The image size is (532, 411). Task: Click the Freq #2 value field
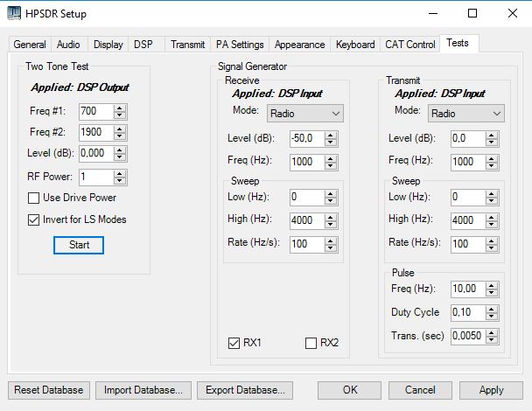tap(96, 132)
